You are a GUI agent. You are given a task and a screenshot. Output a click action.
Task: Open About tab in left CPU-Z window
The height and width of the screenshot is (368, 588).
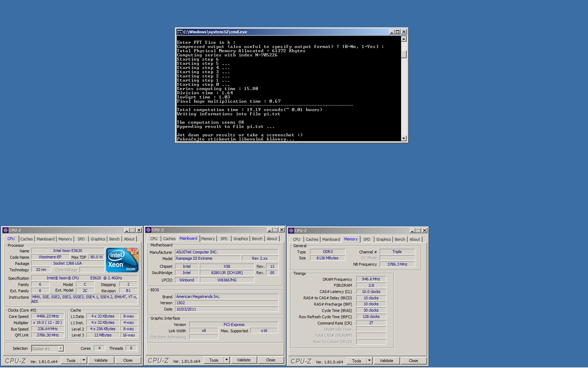click(x=129, y=239)
